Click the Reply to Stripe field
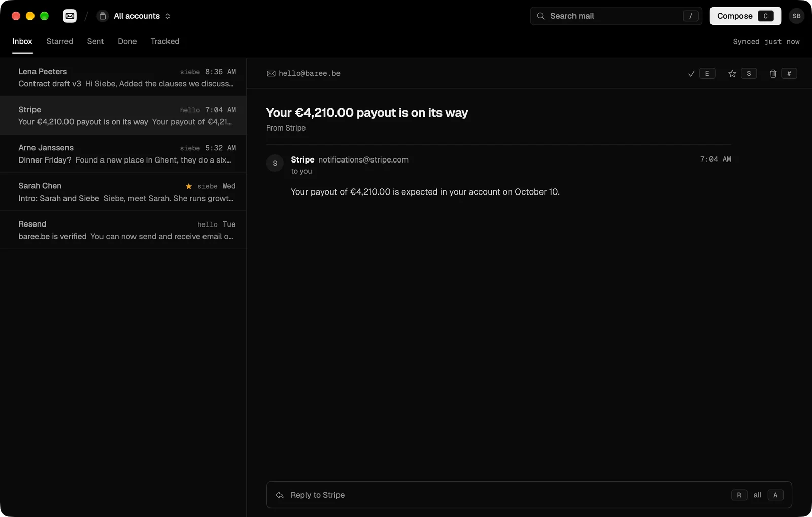 (529, 495)
